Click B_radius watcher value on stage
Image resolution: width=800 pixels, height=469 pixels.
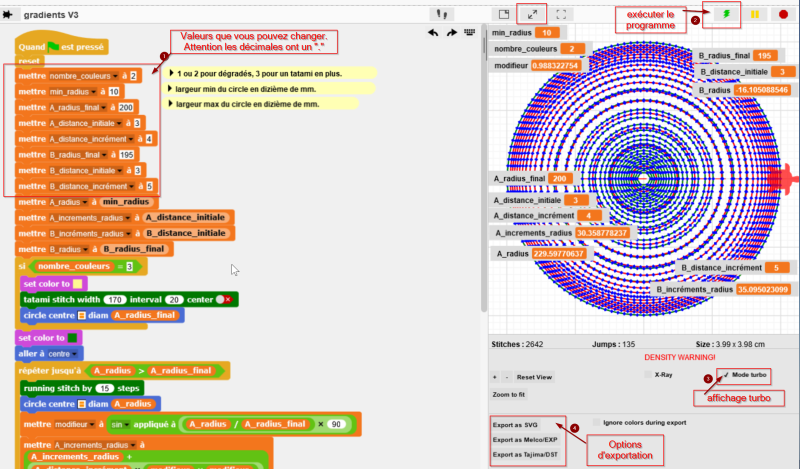pos(761,90)
